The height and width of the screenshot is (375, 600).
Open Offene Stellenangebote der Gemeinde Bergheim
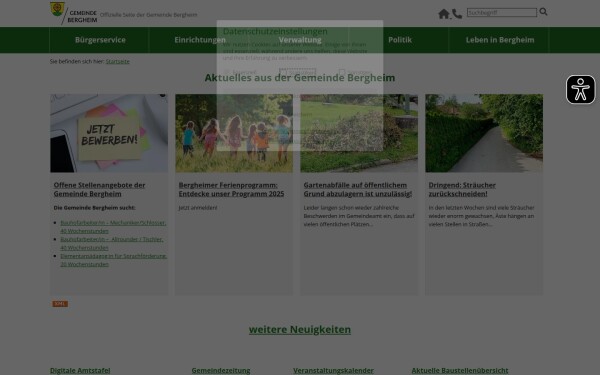(99, 189)
